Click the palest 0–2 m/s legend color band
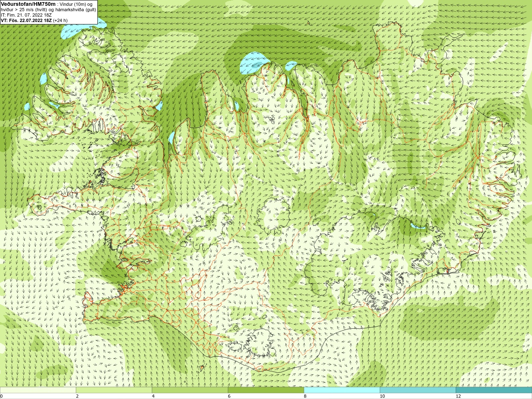Screen dimensions: 532x399 38,390
